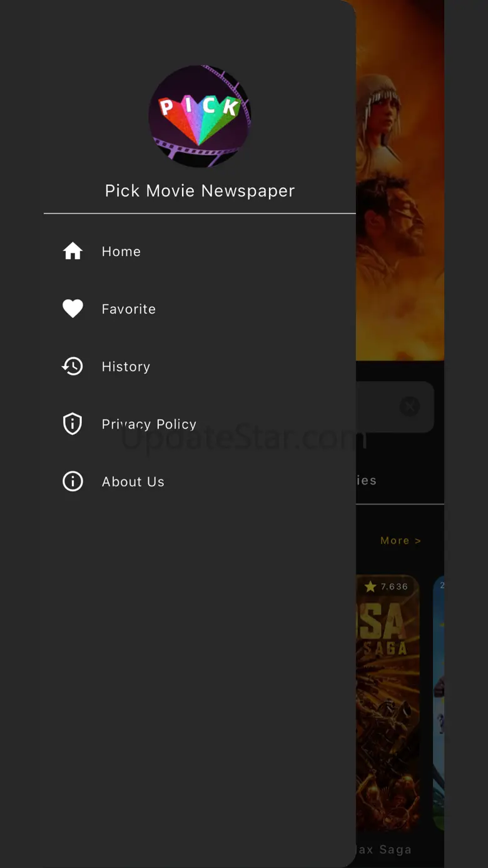Tap the Pick Movie Newspaper title
488x868 pixels.
[200, 191]
